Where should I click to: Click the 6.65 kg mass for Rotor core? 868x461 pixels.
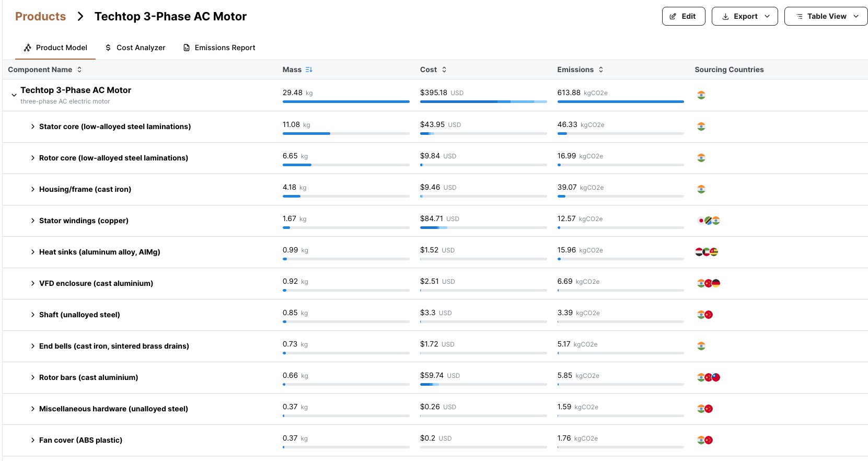295,156
